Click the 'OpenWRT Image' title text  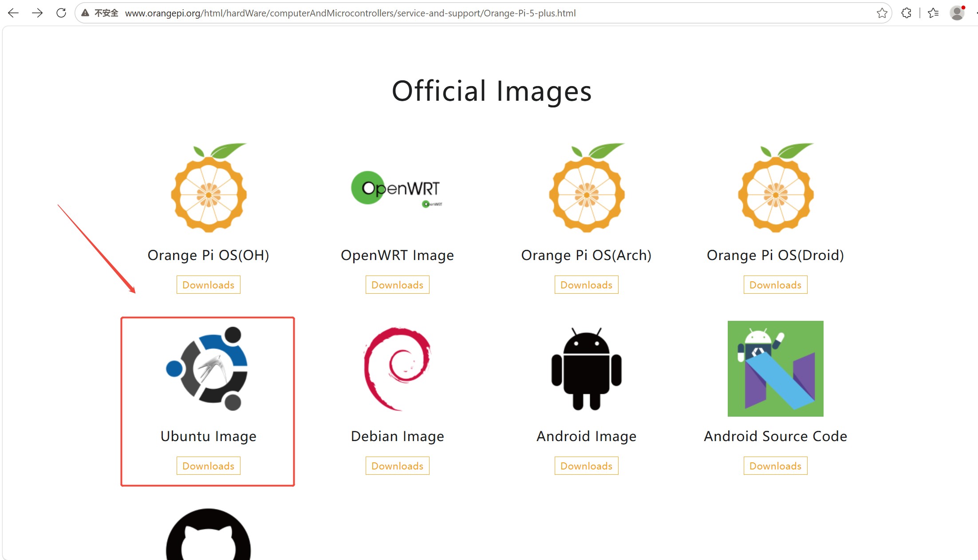398,255
